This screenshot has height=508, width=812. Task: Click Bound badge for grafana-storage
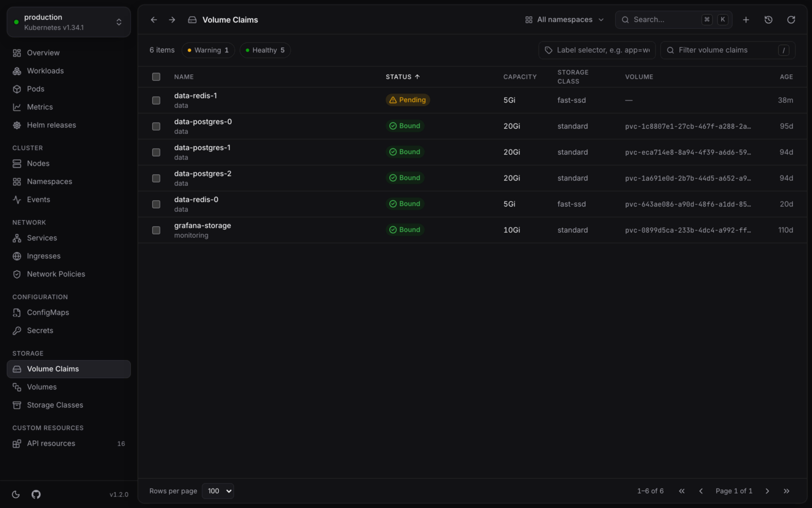pyautogui.click(x=405, y=230)
